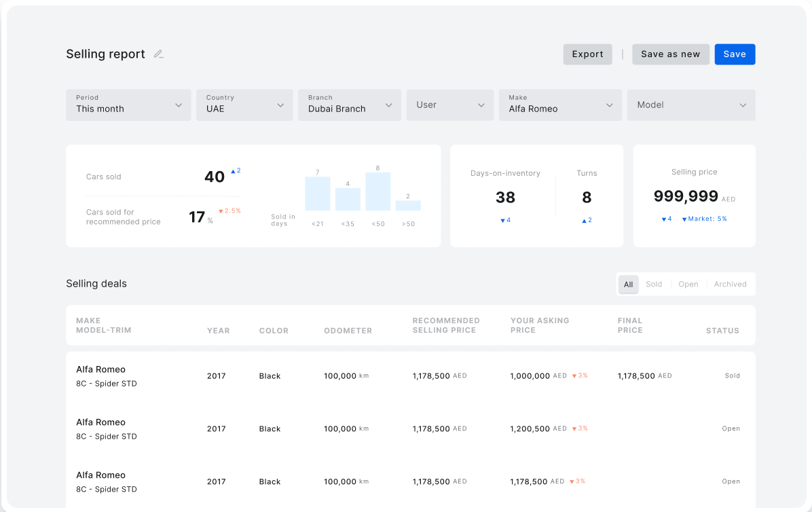Expand the Country UAE dropdown
The image size is (812, 512).
coord(244,105)
